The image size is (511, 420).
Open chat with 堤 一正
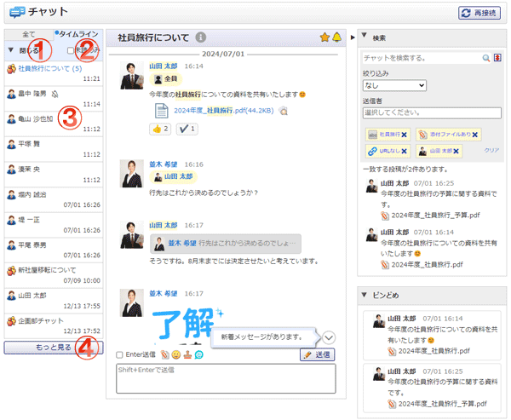pos(54,225)
